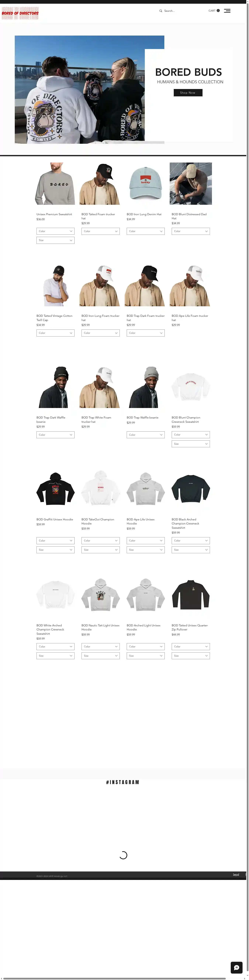The height and width of the screenshot is (980, 249).
Task: Open the chat bubble widget
Action: (x=236, y=967)
